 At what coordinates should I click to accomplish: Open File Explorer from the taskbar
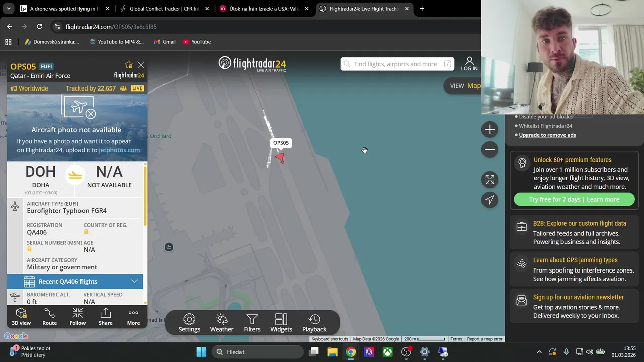tap(332, 352)
